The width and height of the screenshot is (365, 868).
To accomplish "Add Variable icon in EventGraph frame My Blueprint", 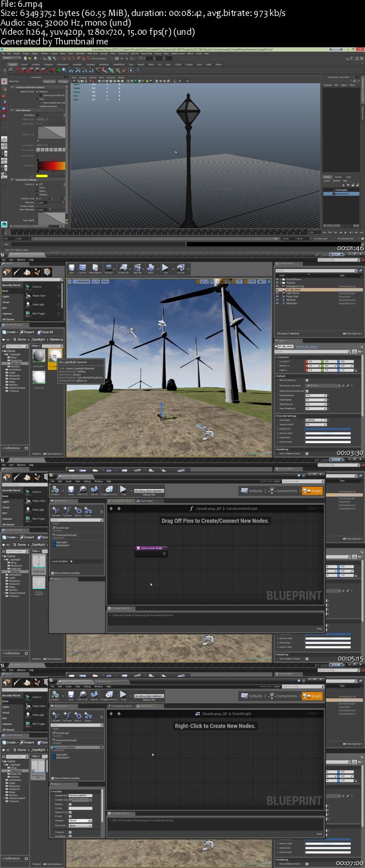I will tap(56, 716).
